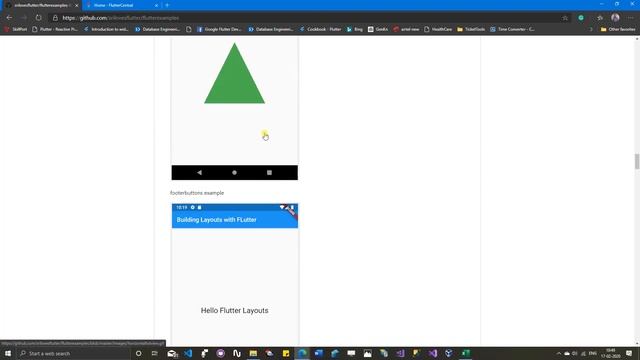The image size is (640, 360).
Task: Open Excel from the taskbar
Action: pos(465,353)
